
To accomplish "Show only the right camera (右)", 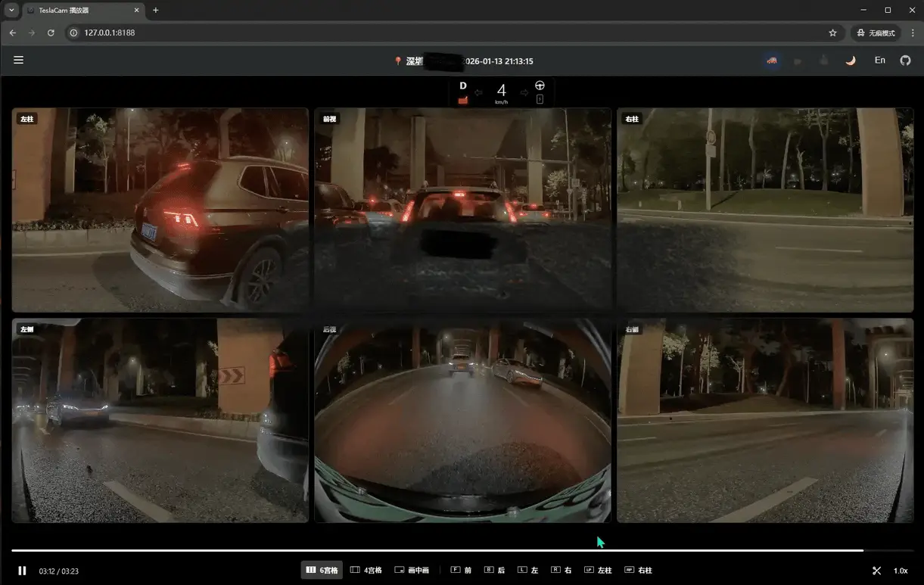I will coord(561,571).
